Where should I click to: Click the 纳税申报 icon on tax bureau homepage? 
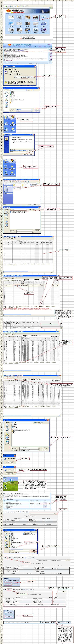[35, 17]
